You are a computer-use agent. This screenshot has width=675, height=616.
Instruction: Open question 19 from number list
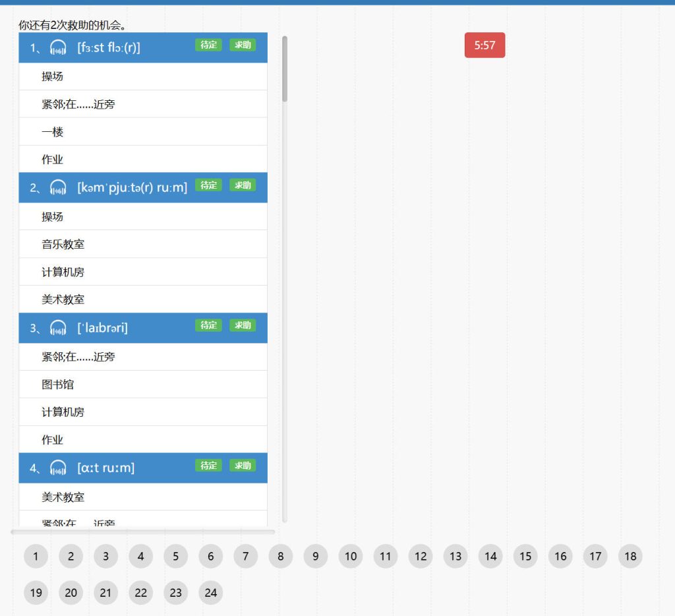[36, 592]
